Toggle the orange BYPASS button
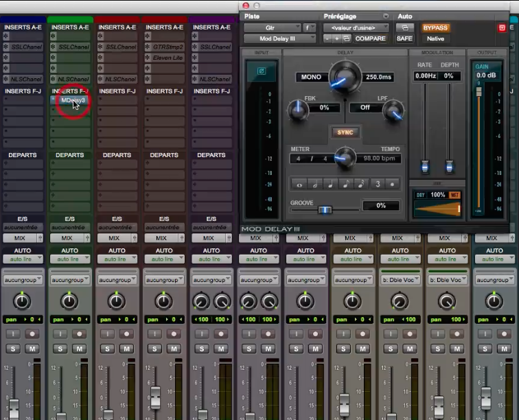 pos(435,28)
